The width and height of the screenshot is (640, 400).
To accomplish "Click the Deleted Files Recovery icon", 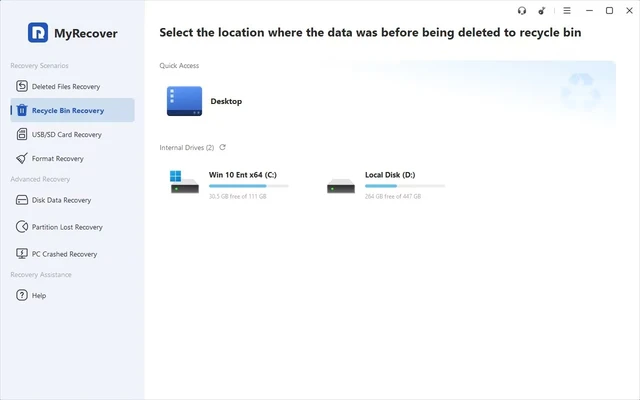I will pos(22,86).
